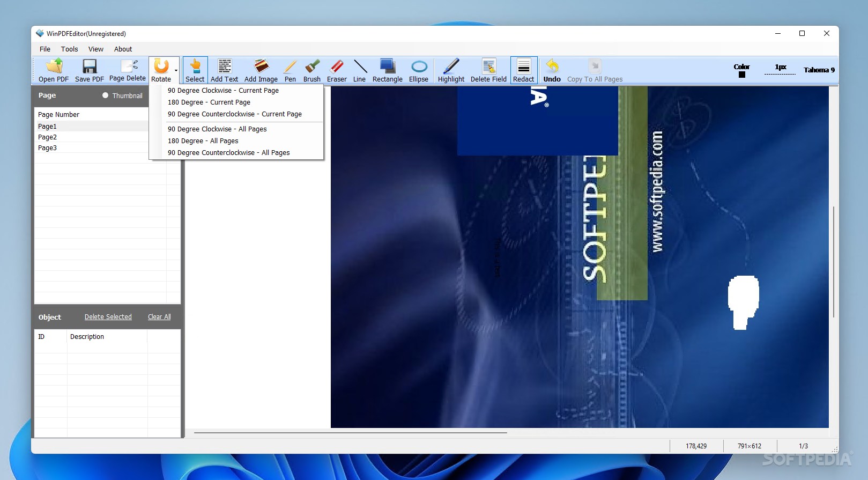This screenshot has width=868, height=480.
Task: Open the Tools menu
Action: pos(70,49)
